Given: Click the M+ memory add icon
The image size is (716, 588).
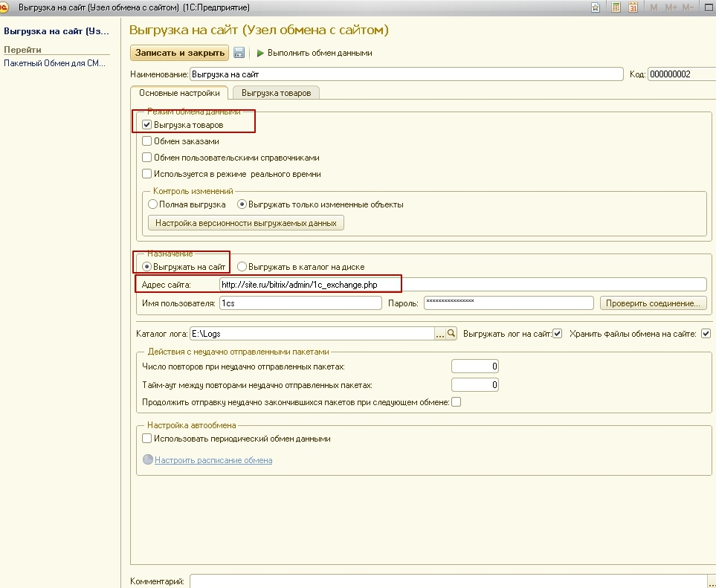Looking at the screenshot, I should pyautogui.click(x=671, y=7).
